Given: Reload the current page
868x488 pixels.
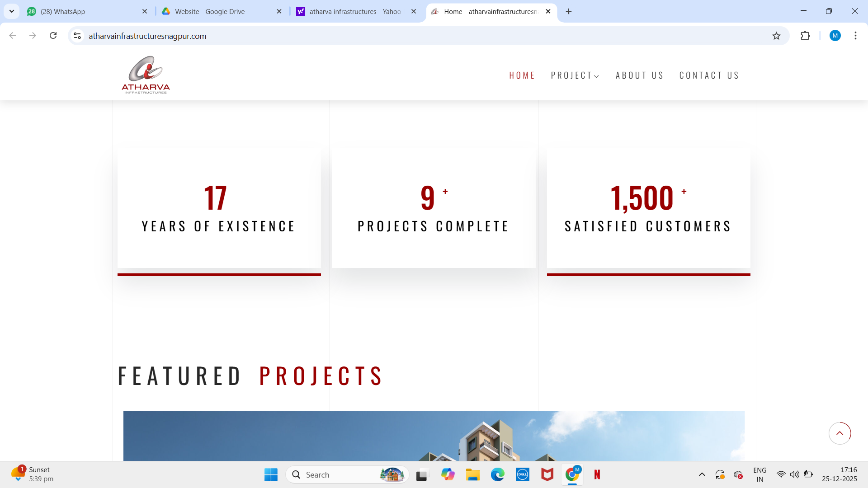Looking at the screenshot, I should (53, 36).
